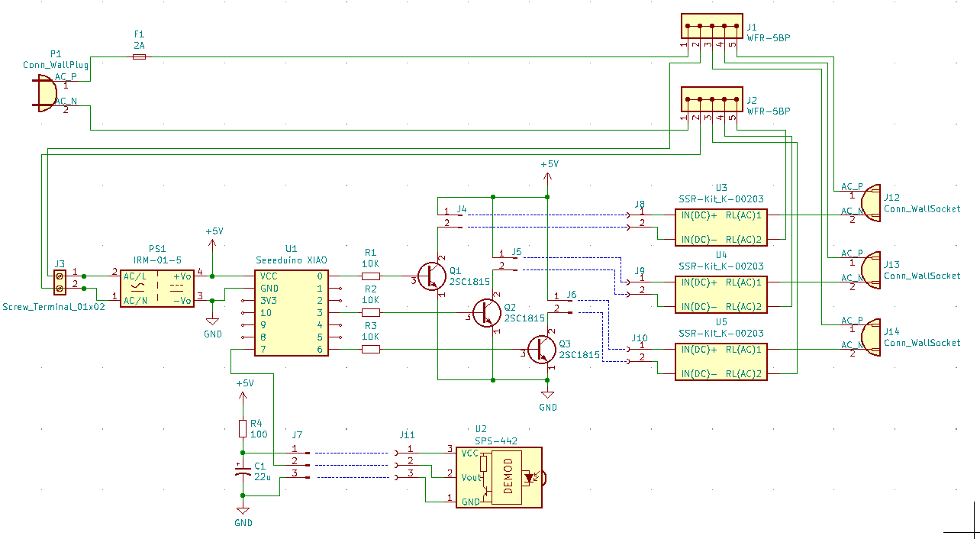This screenshot has width=980, height=539.
Task: Click the J12 wall socket symbol
Action: click(x=871, y=203)
